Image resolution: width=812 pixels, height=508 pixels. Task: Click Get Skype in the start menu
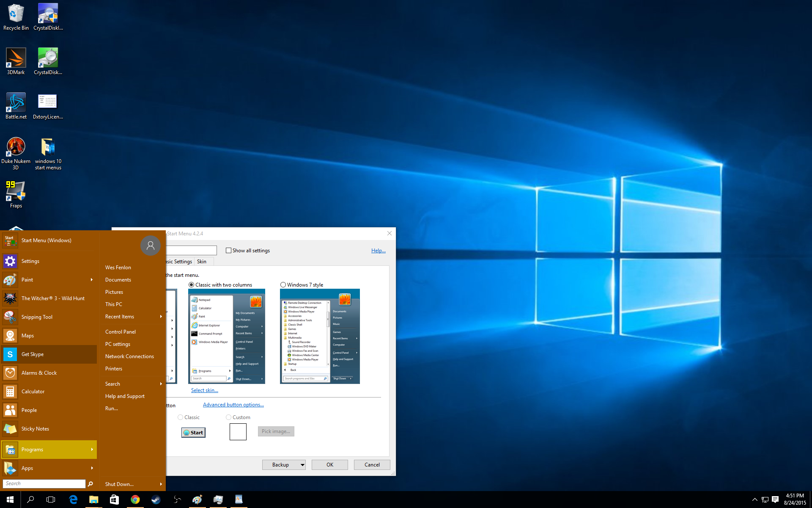click(49, 354)
